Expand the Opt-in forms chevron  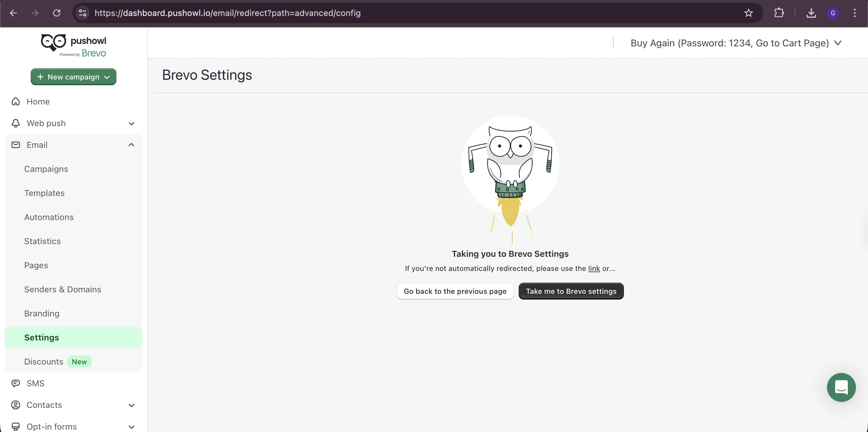click(131, 427)
